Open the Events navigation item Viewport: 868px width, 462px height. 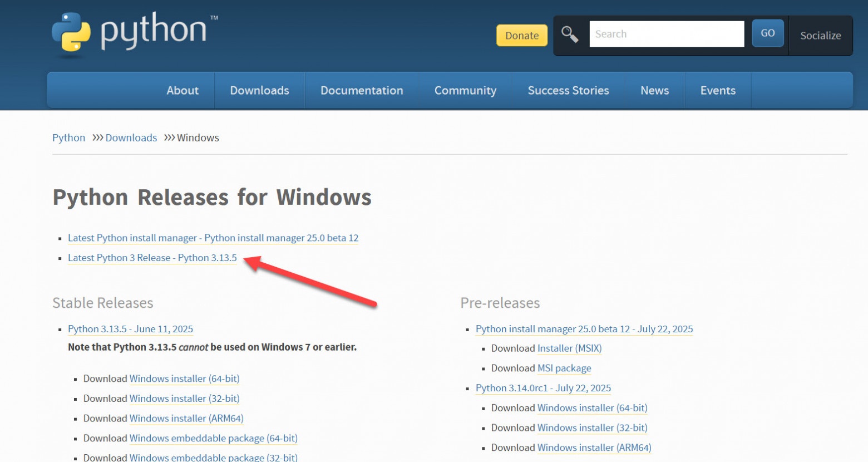718,90
